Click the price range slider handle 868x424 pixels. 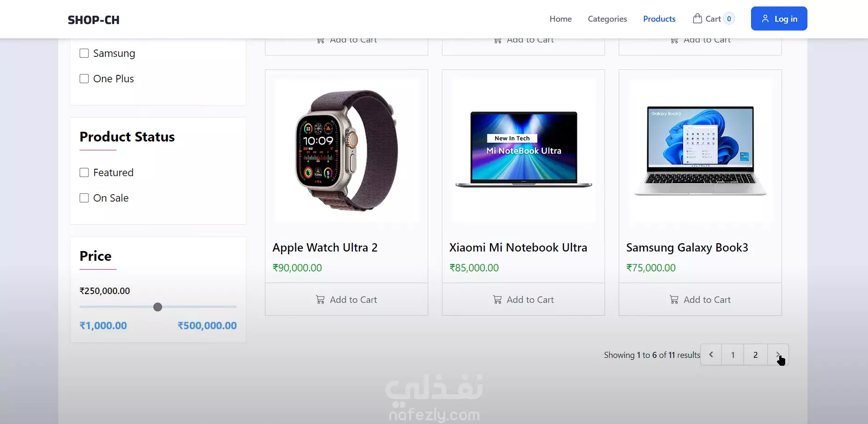(x=158, y=307)
